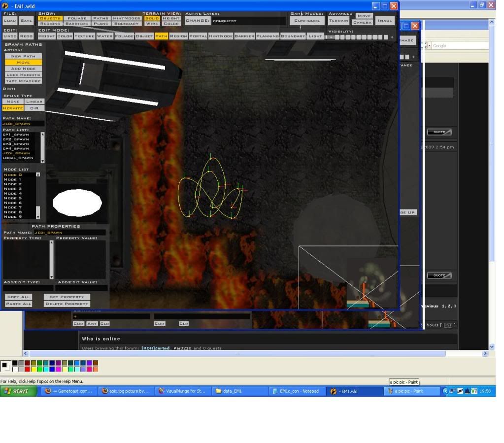The image size is (504, 443).
Task: Pick black swatch in Paint palette
Action: pyautogui.click(x=15, y=363)
